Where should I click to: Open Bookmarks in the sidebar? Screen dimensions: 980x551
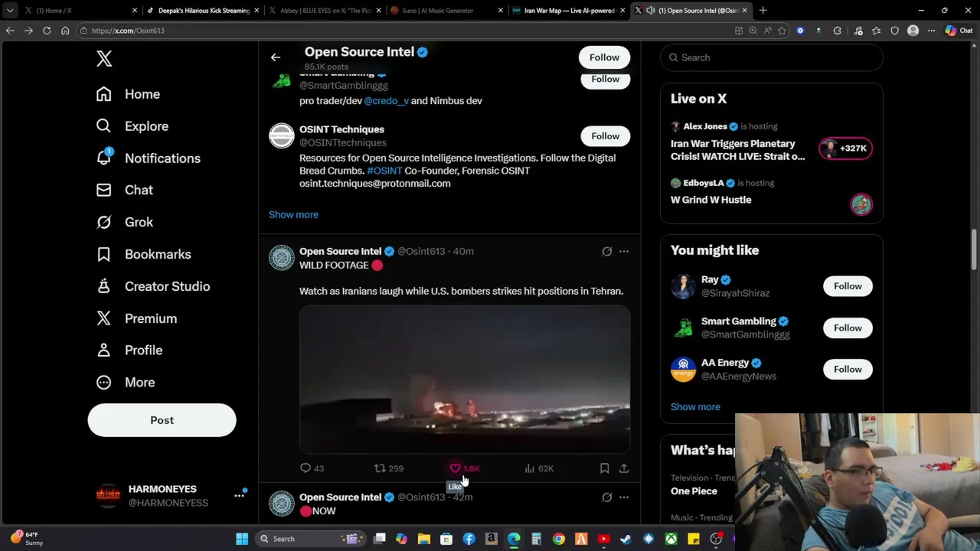143,254
